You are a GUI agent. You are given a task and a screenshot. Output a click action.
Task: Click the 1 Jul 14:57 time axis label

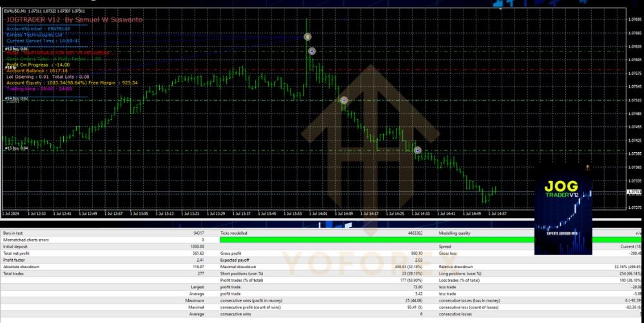(x=497, y=213)
